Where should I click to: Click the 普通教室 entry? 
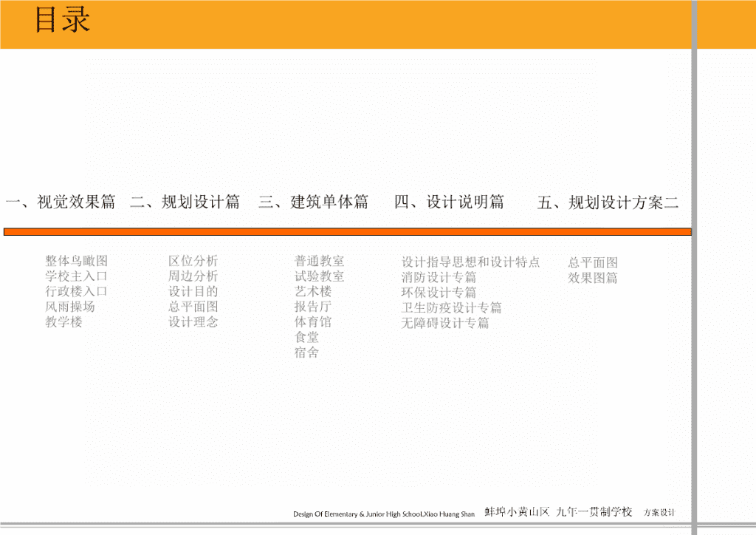[319, 261]
